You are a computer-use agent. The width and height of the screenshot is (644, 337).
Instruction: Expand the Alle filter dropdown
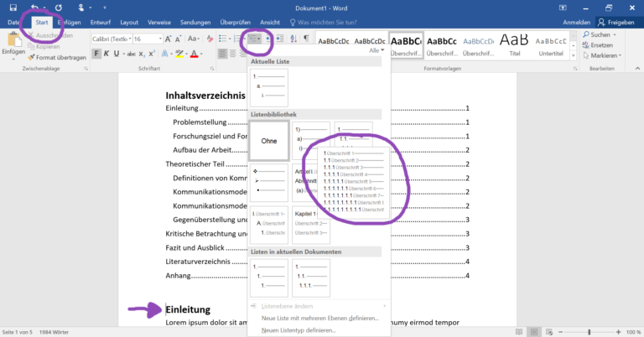click(376, 51)
